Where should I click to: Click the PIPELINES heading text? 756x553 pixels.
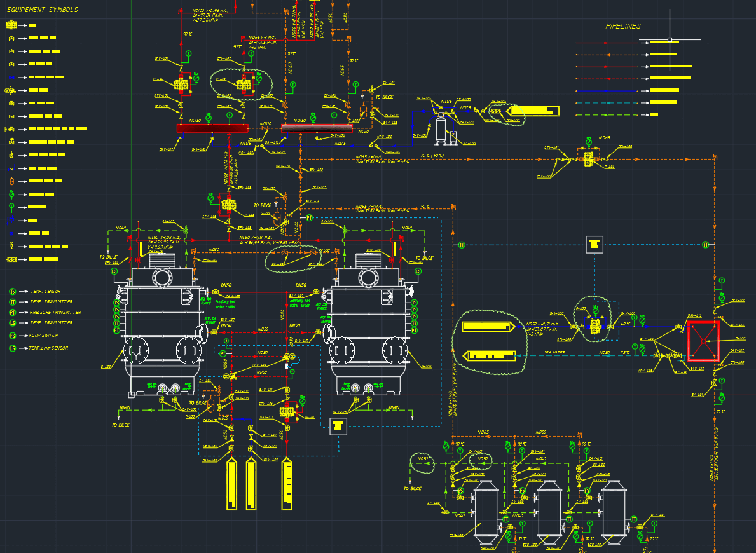(622, 27)
